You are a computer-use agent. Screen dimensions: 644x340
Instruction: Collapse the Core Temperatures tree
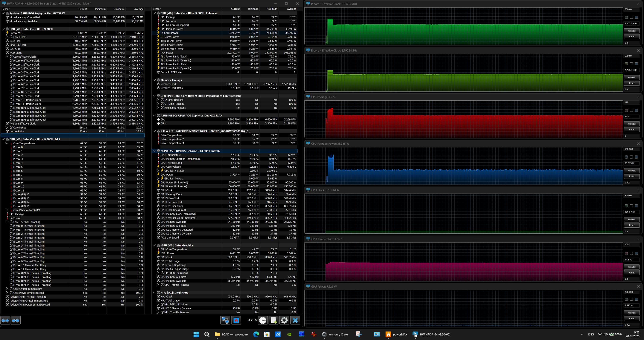(x=7, y=143)
